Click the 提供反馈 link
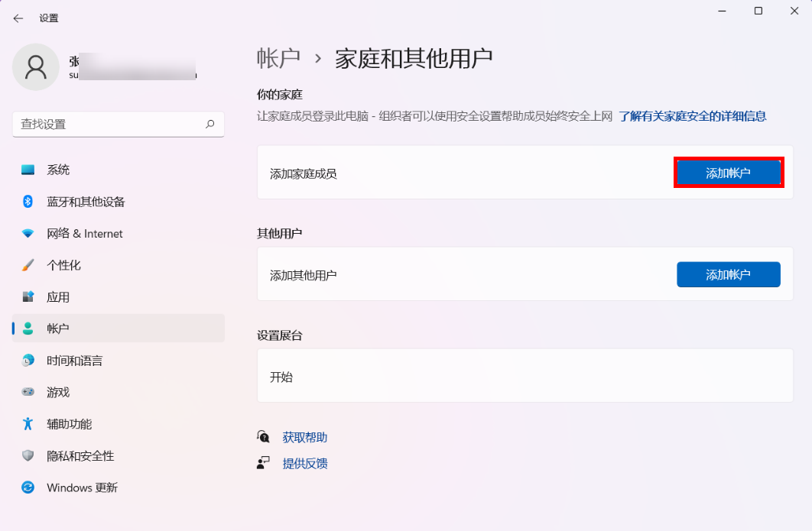The image size is (812, 531). 304,463
